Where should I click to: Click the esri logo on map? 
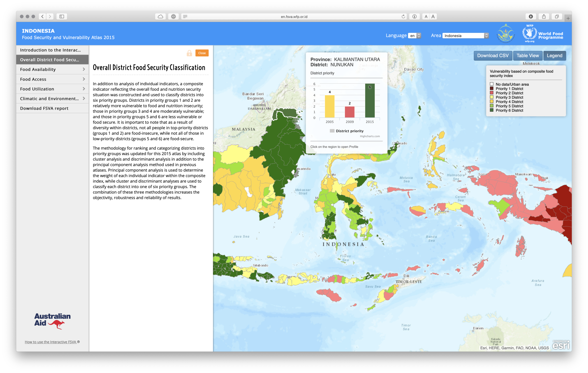(561, 345)
